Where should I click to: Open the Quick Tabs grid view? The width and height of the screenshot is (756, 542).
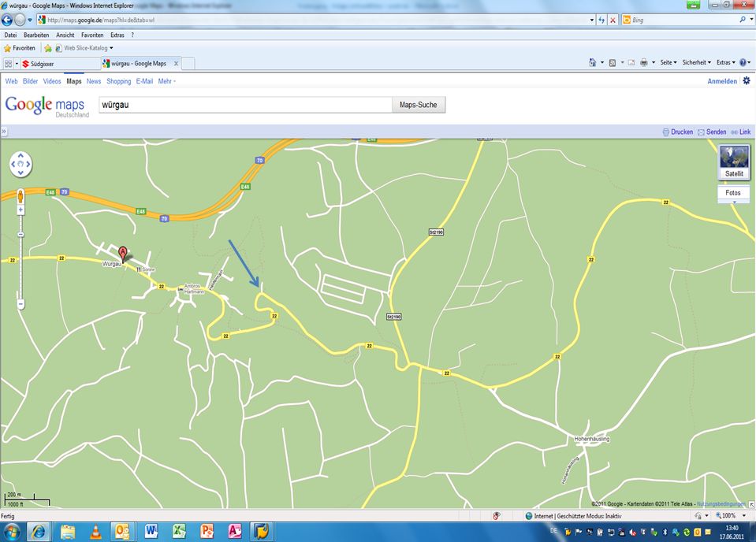(x=8, y=64)
